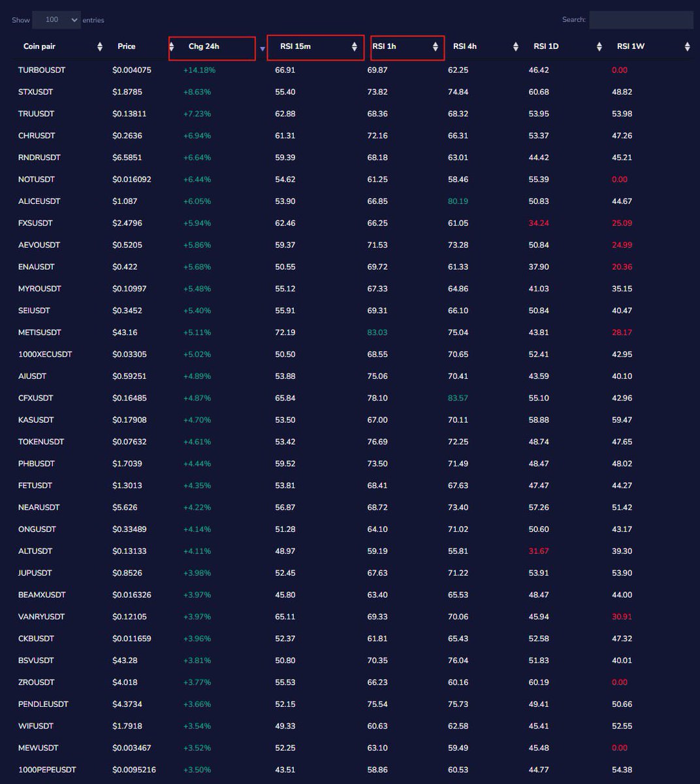Image resolution: width=700 pixels, height=784 pixels.
Task: Click the $6.5851 RNDRUSDT price
Action: click(127, 157)
